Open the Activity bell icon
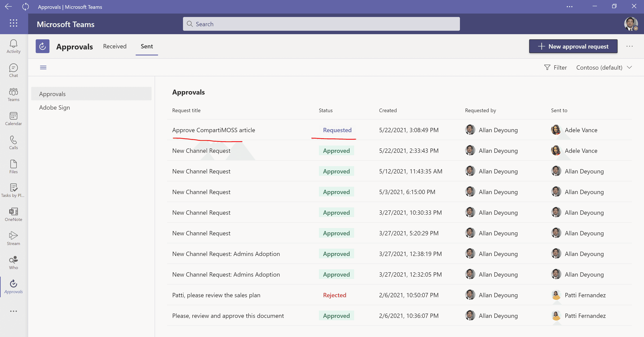 coord(14,46)
